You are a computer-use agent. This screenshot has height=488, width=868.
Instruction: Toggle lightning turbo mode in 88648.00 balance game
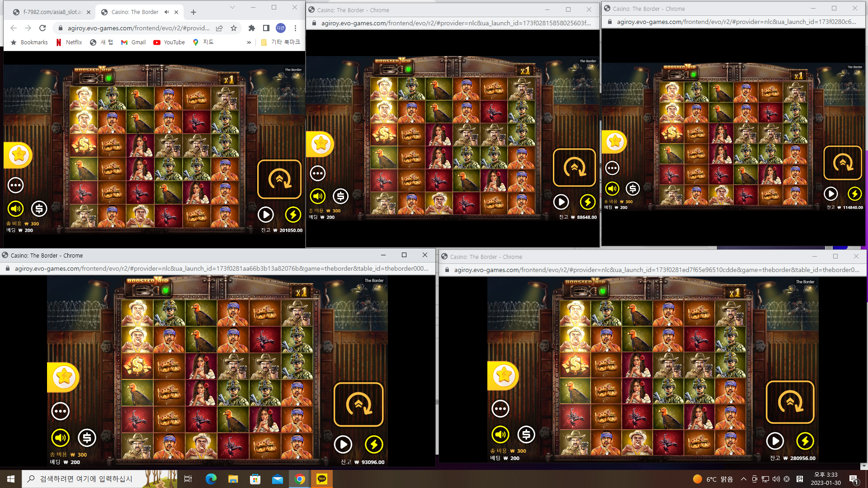click(x=588, y=202)
